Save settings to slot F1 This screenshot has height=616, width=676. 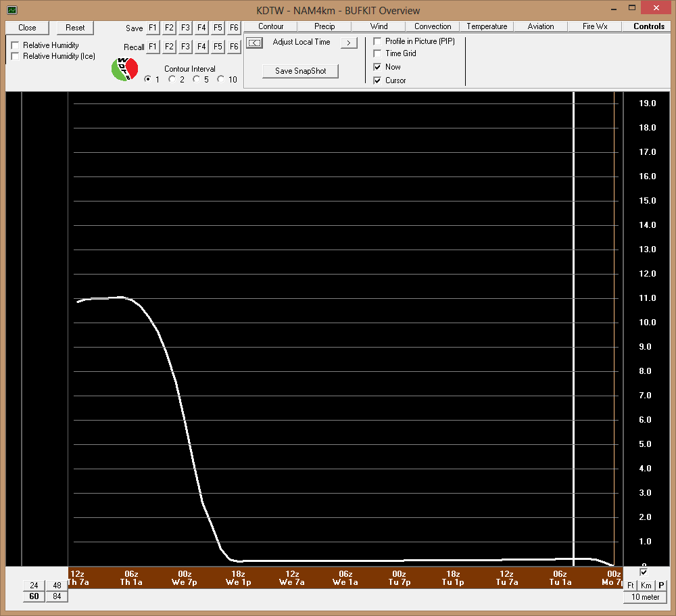pos(153,28)
